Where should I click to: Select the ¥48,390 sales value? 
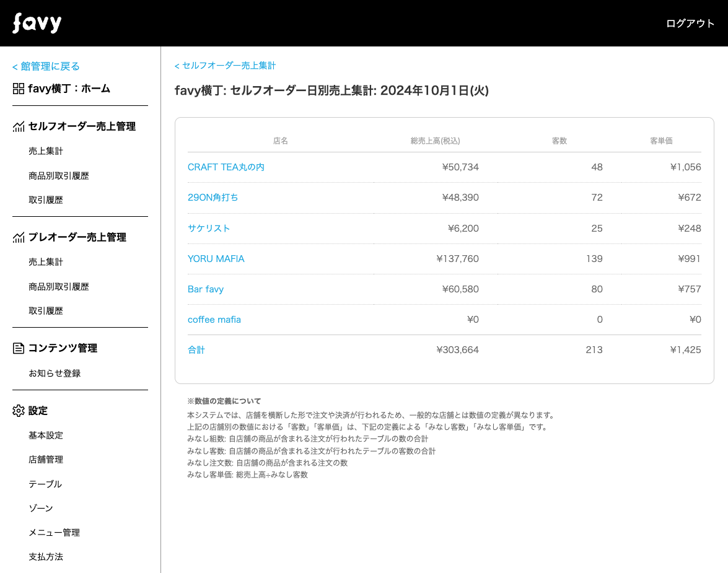click(460, 198)
